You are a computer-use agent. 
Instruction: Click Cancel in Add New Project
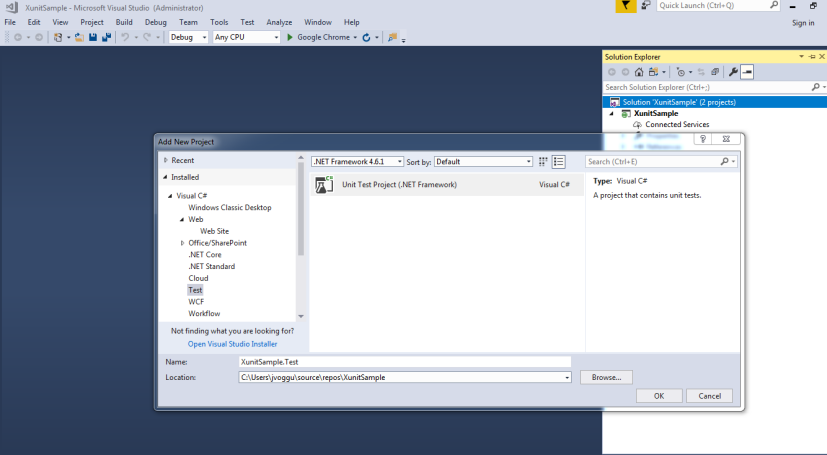click(x=709, y=396)
